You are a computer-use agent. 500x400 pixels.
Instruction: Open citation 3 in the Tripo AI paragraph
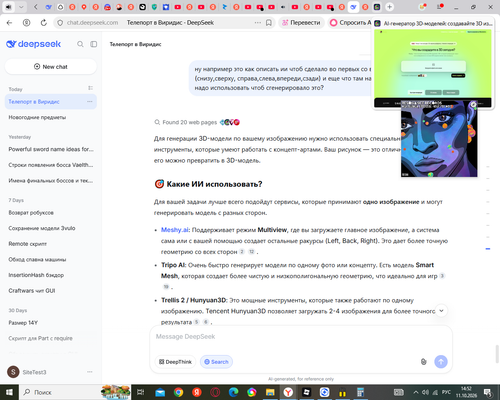click(442, 276)
